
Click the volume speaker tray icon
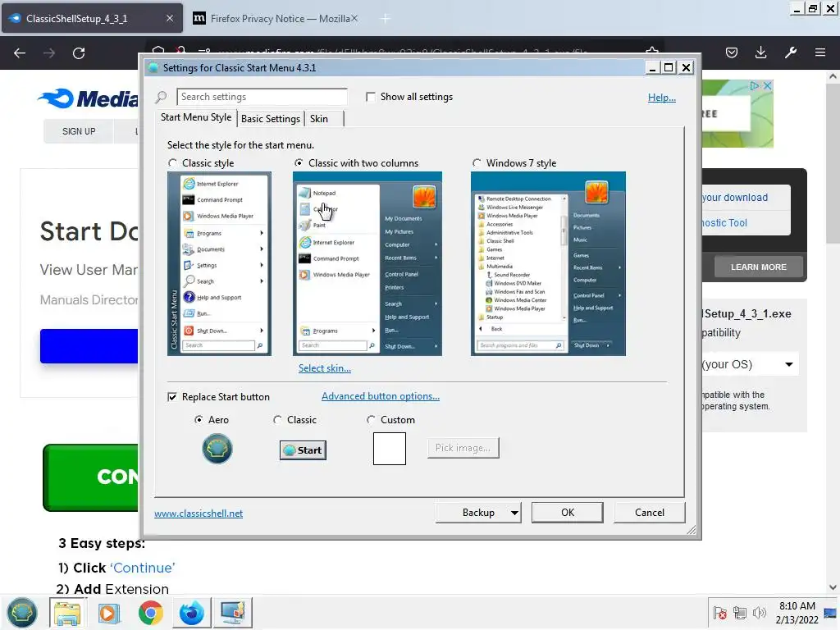click(759, 613)
